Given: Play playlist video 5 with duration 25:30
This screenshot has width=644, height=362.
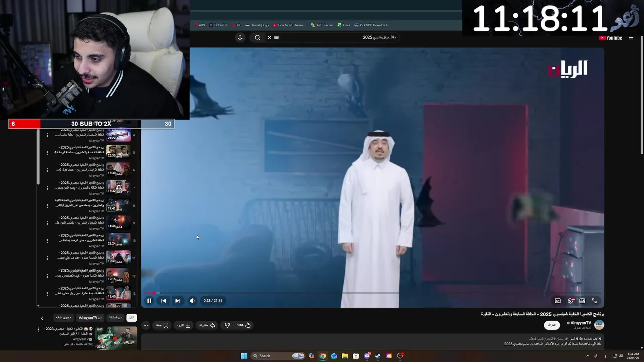Looking at the screenshot, I should [x=118, y=152].
